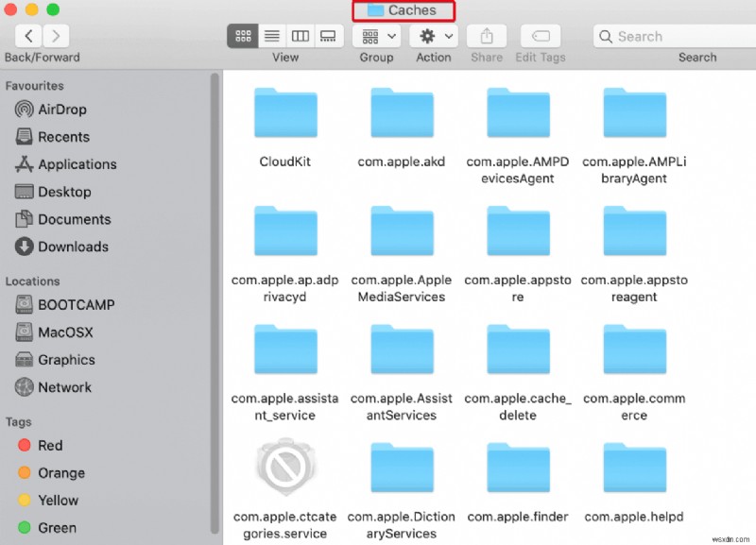Click the Locations section header
This screenshot has height=545, width=756.
(x=33, y=281)
